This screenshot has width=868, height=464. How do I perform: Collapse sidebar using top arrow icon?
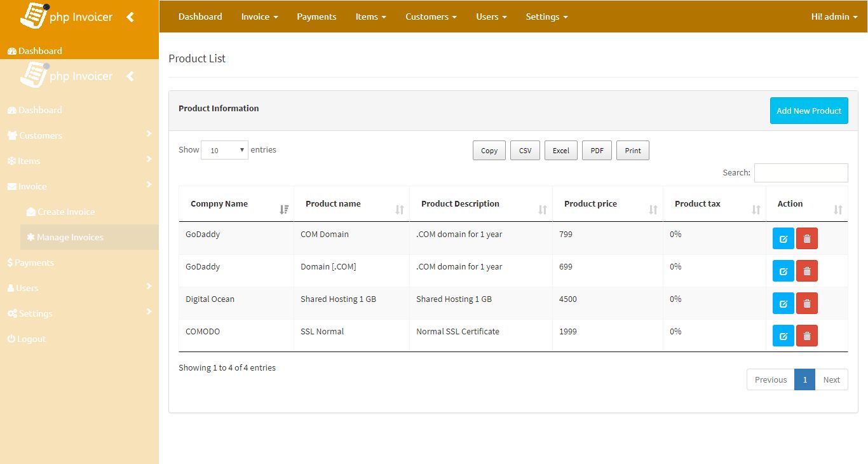(x=130, y=17)
